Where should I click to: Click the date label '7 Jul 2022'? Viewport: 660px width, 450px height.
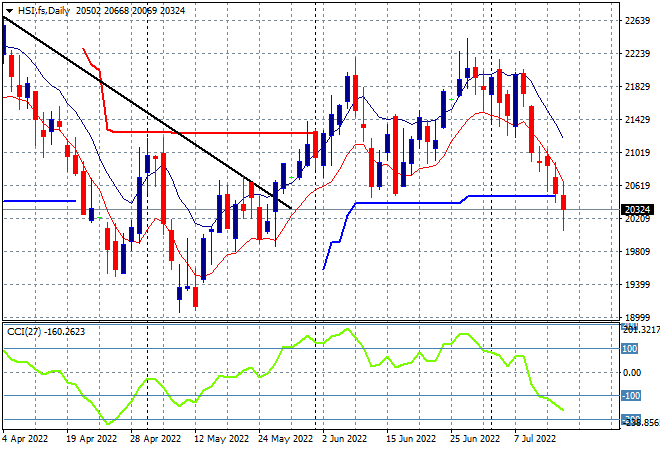(x=535, y=439)
